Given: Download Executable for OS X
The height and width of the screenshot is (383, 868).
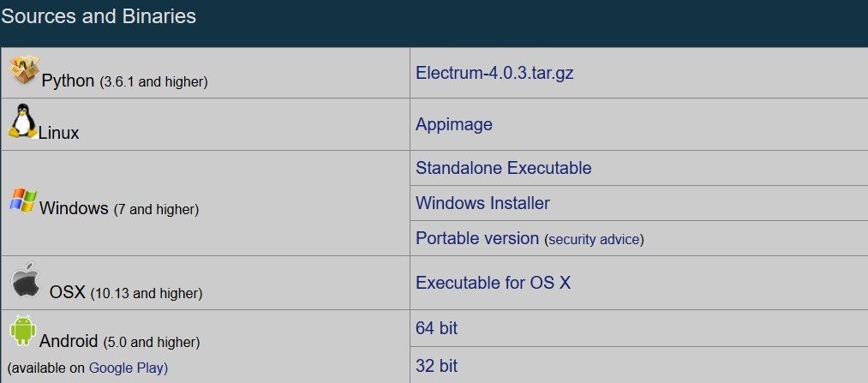Looking at the screenshot, I should tap(493, 283).
